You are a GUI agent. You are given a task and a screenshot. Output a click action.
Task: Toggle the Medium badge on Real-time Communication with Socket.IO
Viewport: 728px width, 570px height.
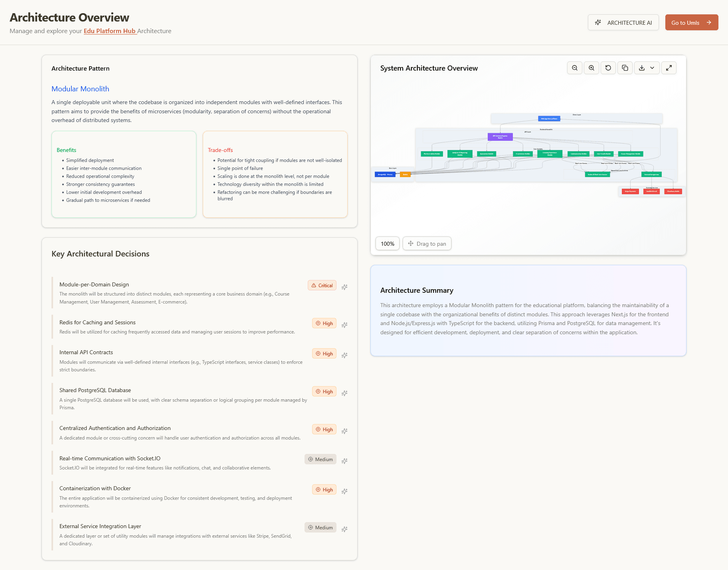(x=320, y=459)
